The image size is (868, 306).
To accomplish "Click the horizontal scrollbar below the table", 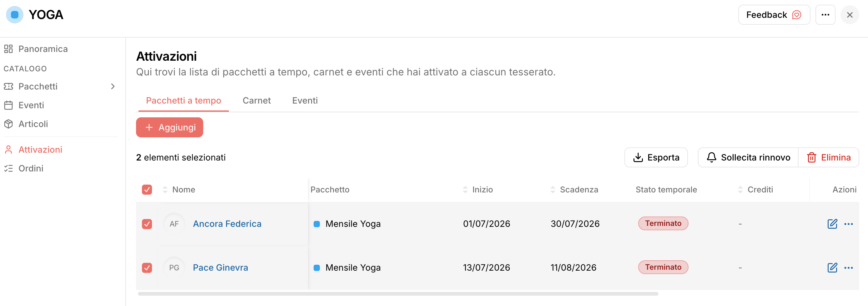I will click(398, 294).
